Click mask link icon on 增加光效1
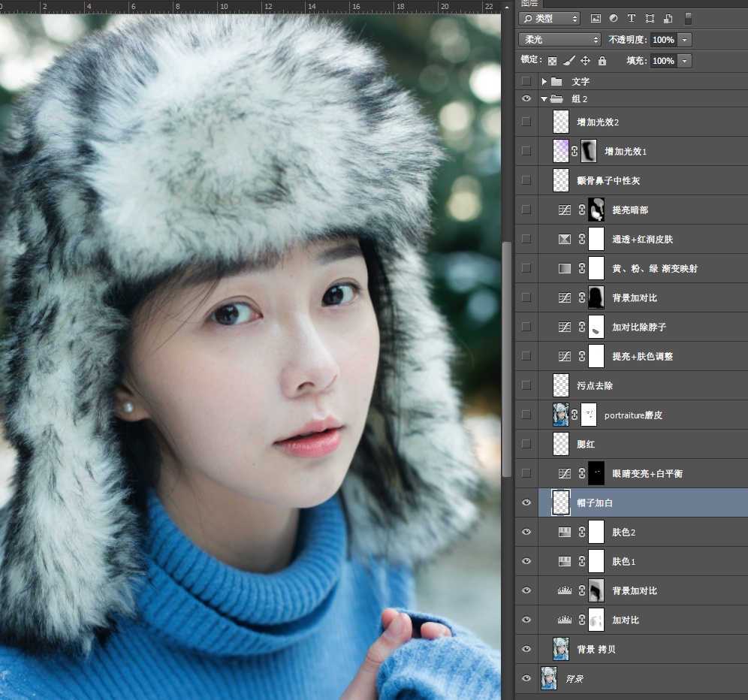Screen dimensions: 748x700 575,151
